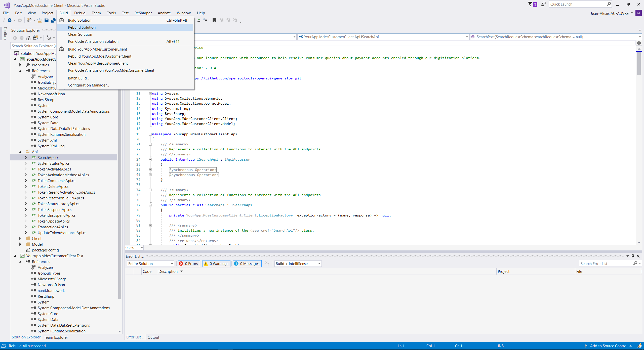The height and width of the screenshot is (350, 644).
Task: Click Run Code Analysis on Solution
Action: 125,41
